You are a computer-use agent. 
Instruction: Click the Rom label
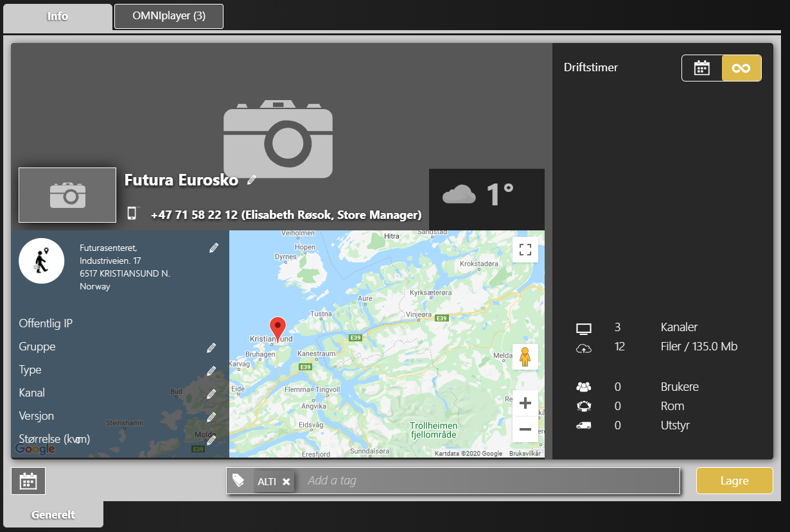pyautogui.click(x=672, y=406)
